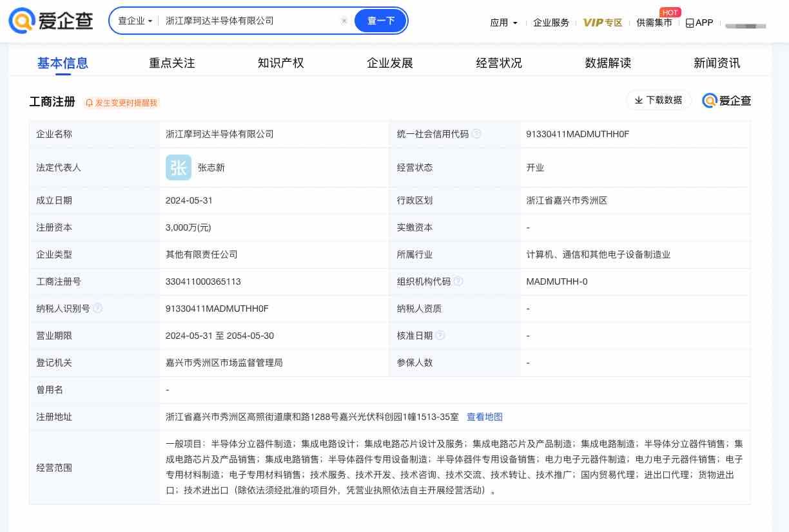Click the 注册资本 value 3,000万(元)

coord(188,227)
